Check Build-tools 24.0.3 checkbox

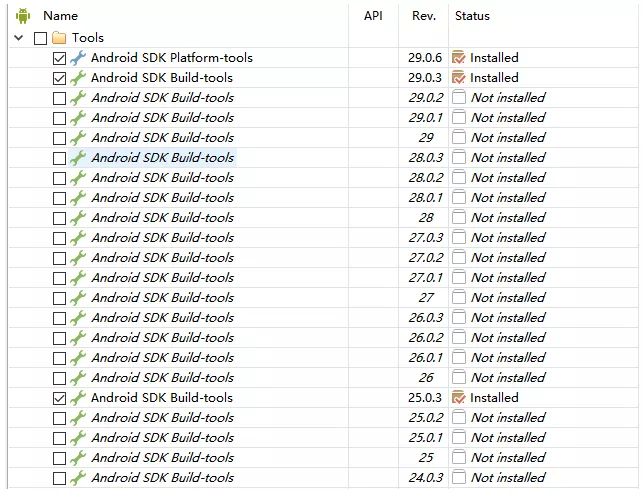59,478
